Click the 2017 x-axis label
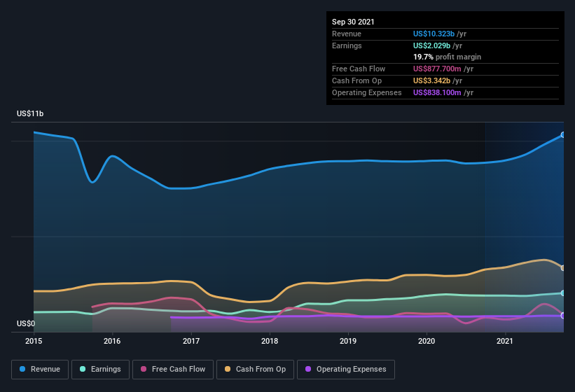The image size is (575, 392). tap(191, 341)
